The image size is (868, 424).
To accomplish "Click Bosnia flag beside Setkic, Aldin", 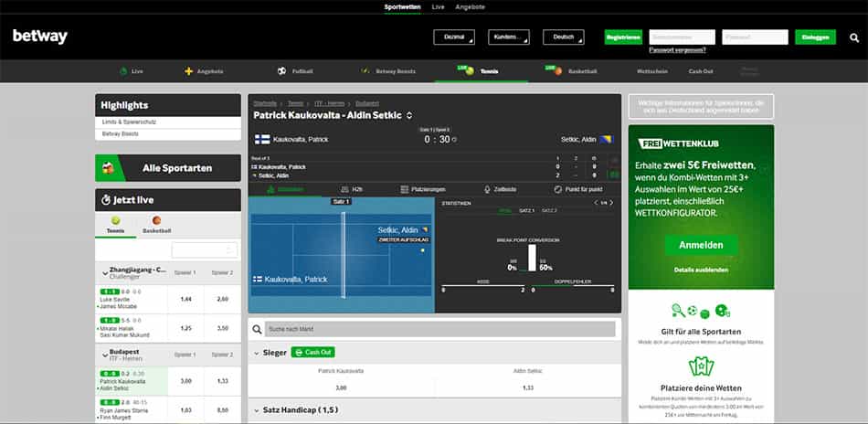I will [x=607, y=140].
